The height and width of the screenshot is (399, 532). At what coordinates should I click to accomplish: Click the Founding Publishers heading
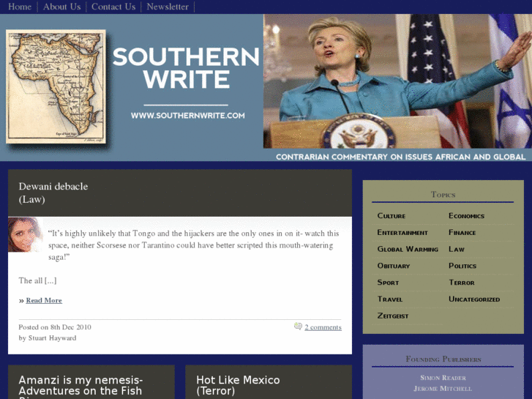click(x=443, y=359)
